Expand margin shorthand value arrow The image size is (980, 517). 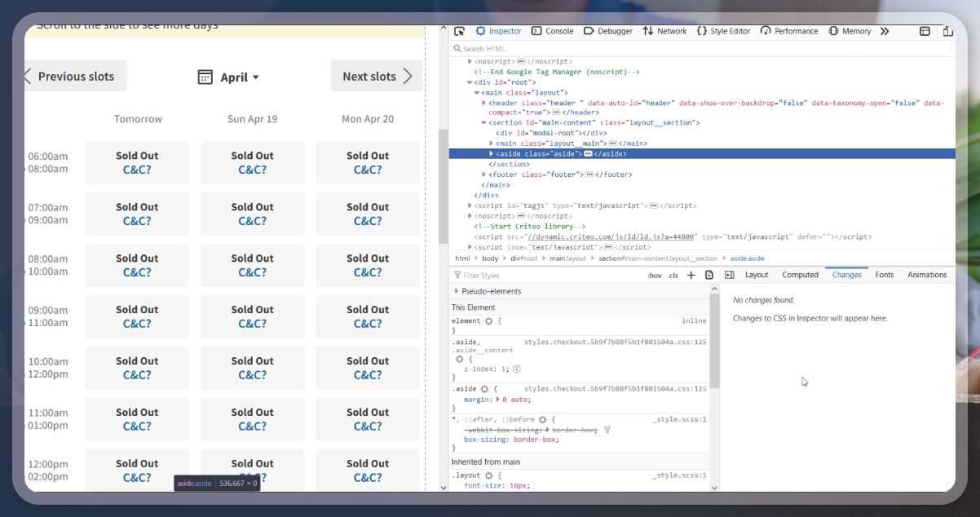(x=498, y=400)
